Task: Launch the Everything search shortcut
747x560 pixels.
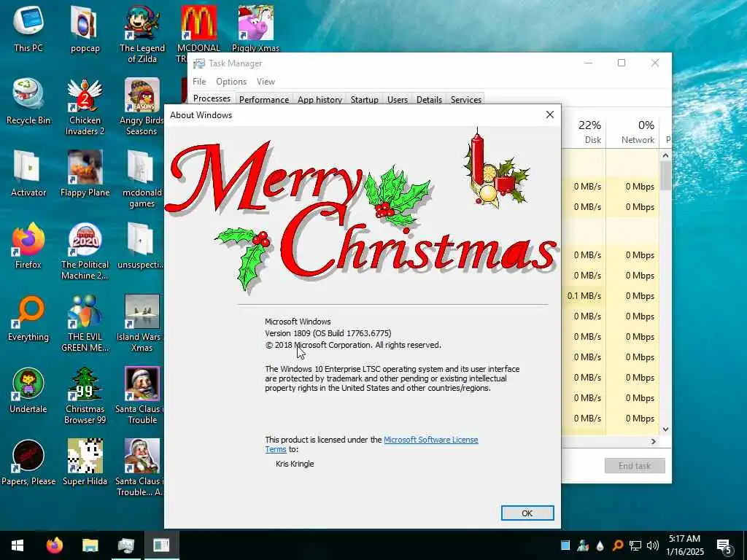Action: pyautogui.click(x=28, y=318)
